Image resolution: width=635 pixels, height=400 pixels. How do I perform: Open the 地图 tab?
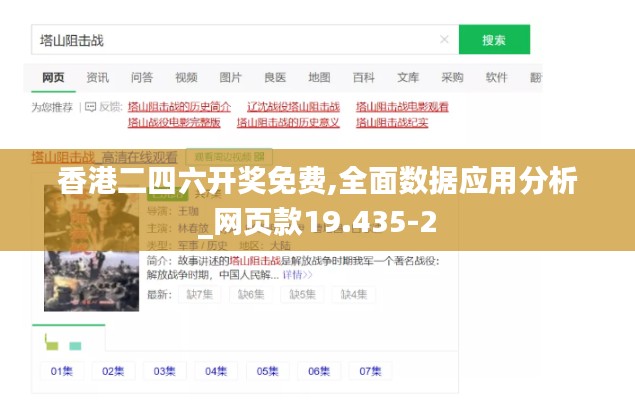[319, 77]
